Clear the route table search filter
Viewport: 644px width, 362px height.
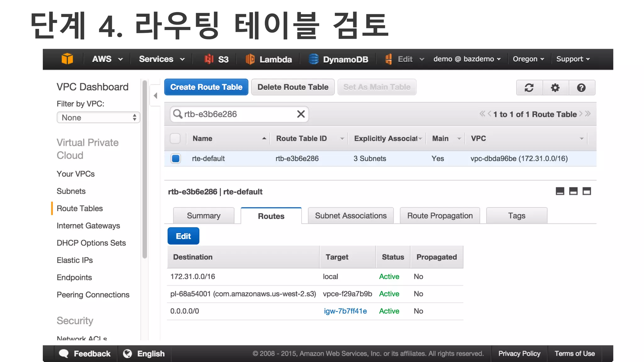pyautogui.click(x=301, y=114)
